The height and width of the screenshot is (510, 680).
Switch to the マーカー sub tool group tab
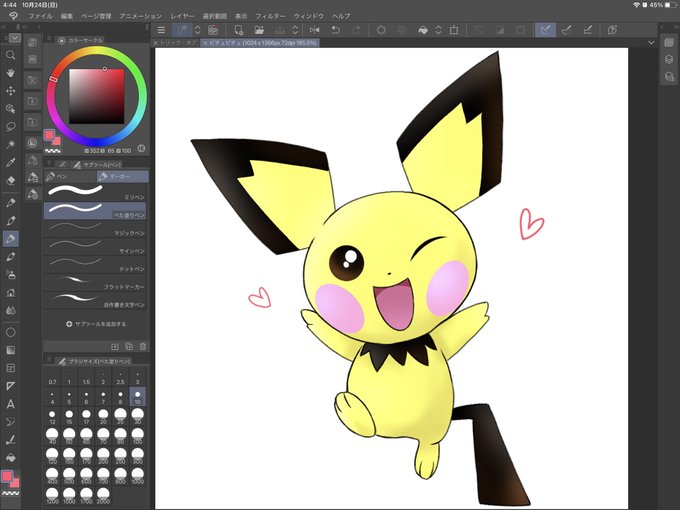tap(123, 177)
